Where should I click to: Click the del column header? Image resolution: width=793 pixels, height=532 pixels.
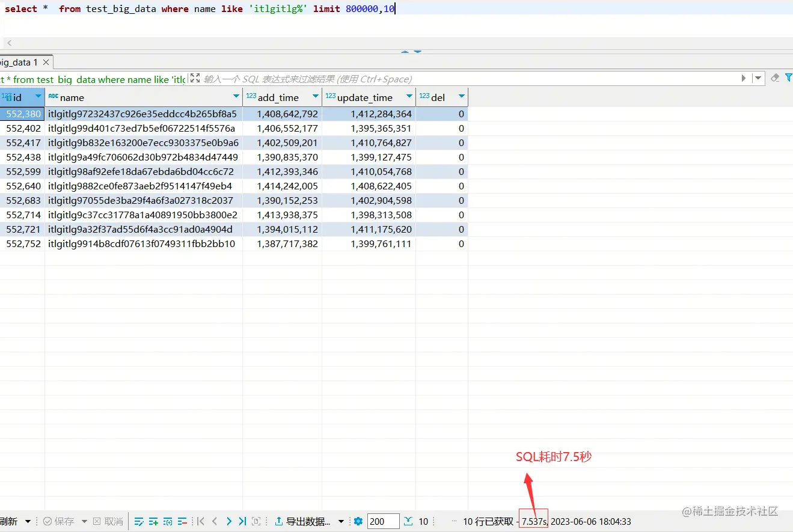(x=442, y=97)
